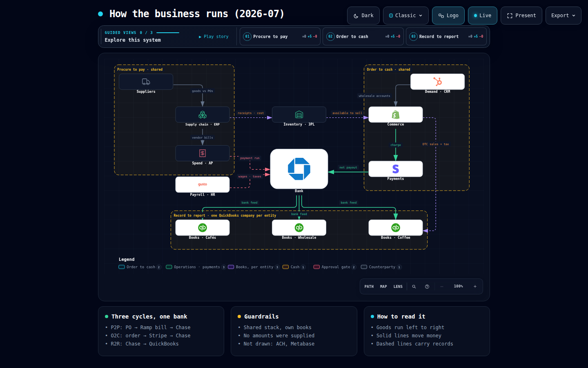This screenshot has width=588, height=368.
Task: Toggle the Live mode button
Action: 483,16
